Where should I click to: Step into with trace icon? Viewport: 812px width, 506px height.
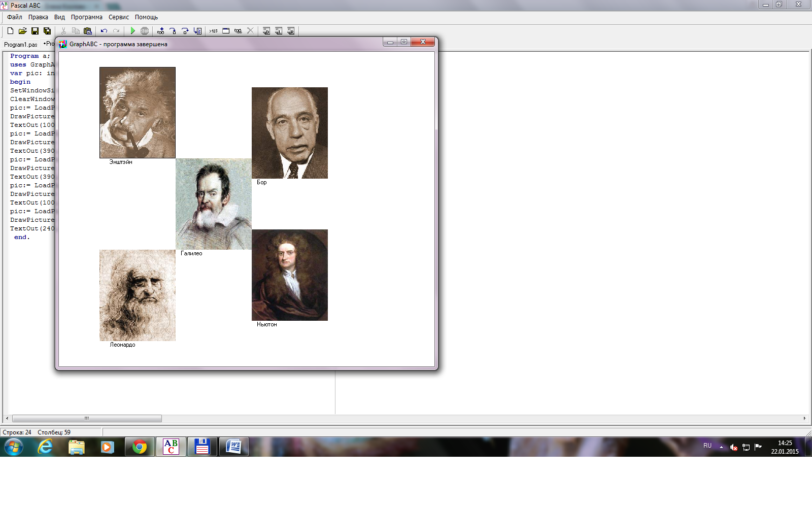[x=173, y=31]
